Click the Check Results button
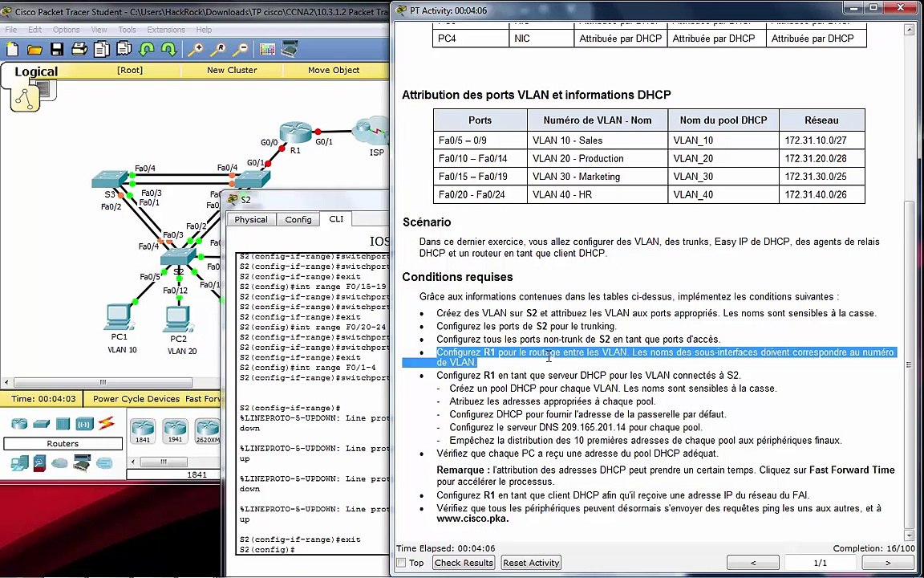 click(464, 563)
